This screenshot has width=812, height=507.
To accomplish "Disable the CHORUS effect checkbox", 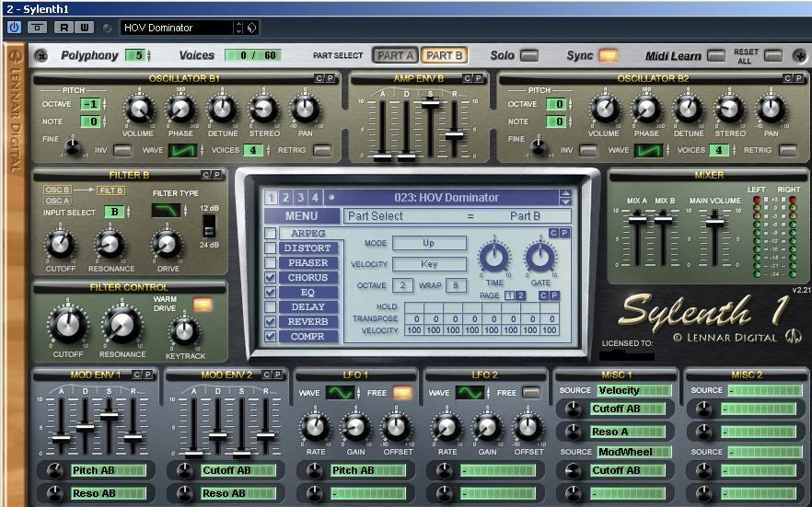I will click(270, 277).
